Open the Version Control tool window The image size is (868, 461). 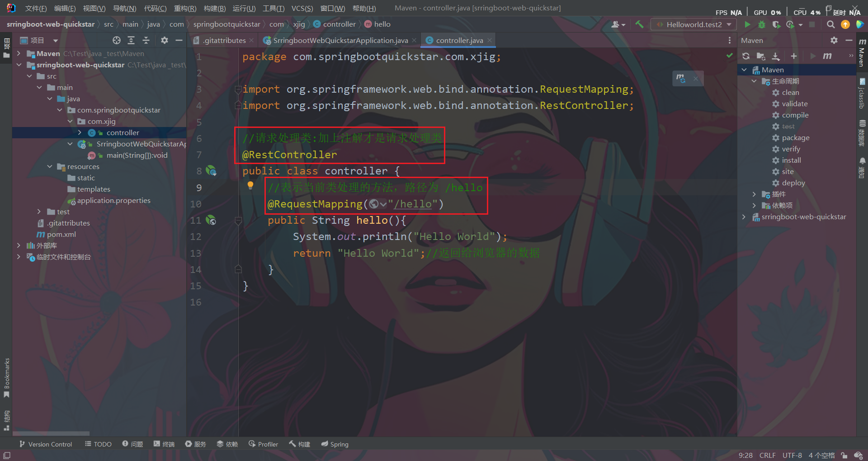[x=46, y=444]
